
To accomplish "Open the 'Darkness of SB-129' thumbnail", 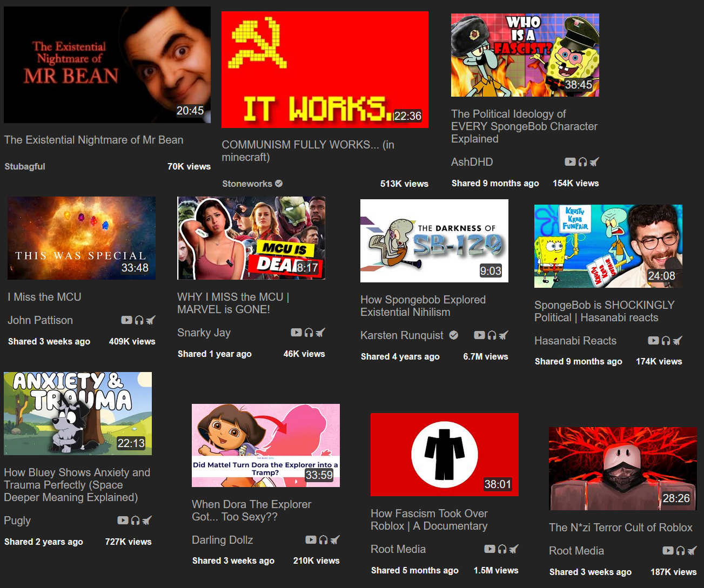I will (434, 241).
